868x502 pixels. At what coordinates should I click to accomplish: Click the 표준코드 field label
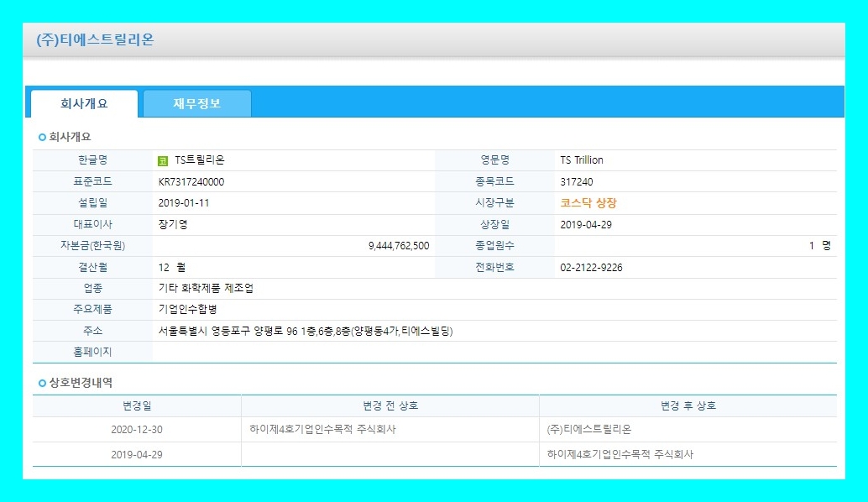point(93,181)
